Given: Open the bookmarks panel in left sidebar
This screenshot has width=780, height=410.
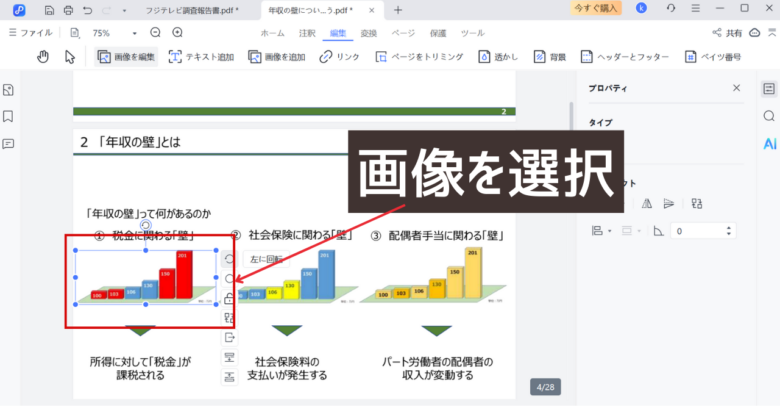Looking at the screenshot, I should (9, 116).
